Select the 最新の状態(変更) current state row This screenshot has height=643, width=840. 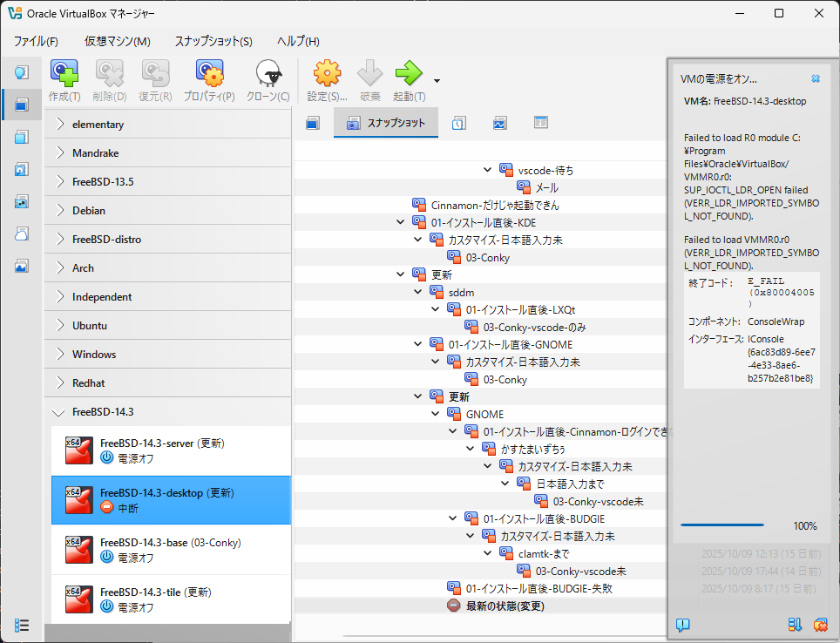505,606
